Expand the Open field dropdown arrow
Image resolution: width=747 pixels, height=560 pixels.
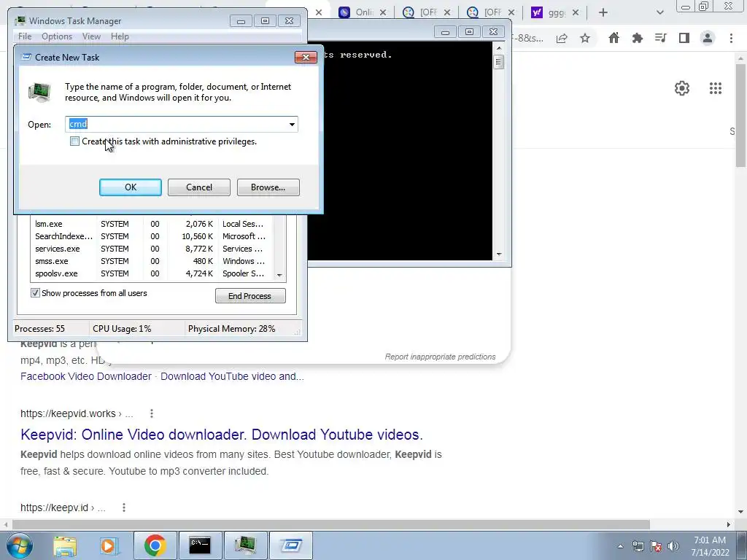point(292,124)
